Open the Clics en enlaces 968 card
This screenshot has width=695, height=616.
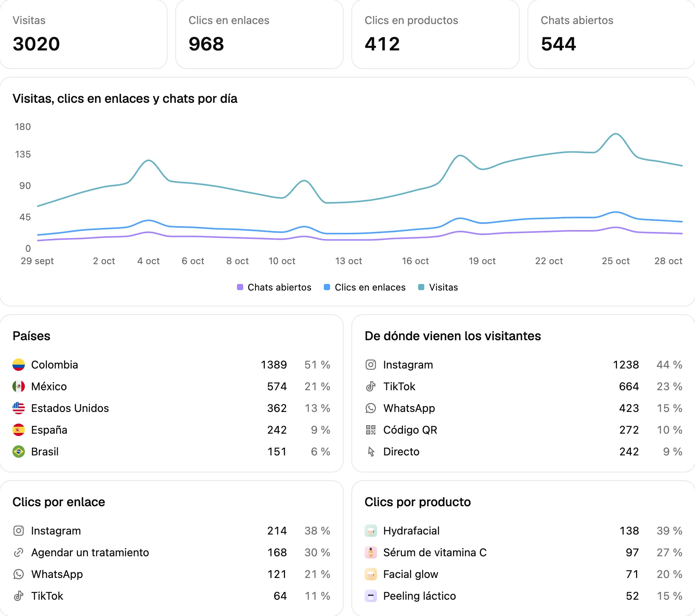[x=259, y=34]
